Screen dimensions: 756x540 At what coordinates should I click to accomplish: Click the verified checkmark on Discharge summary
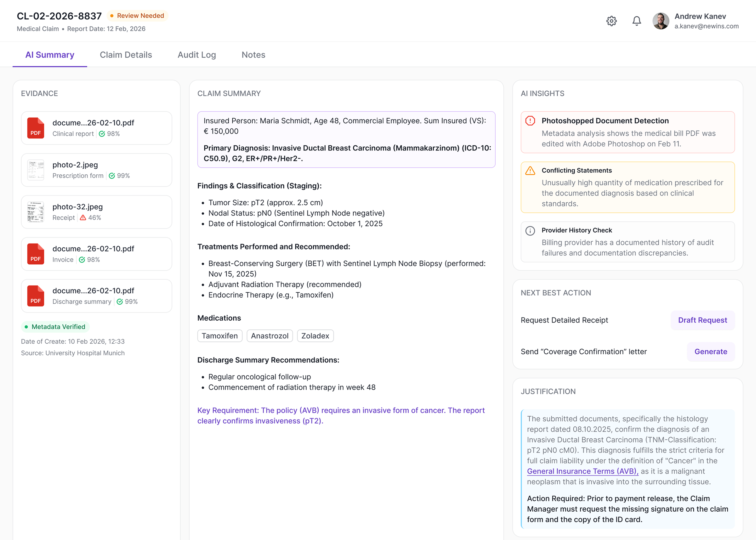tap(120, 301)
